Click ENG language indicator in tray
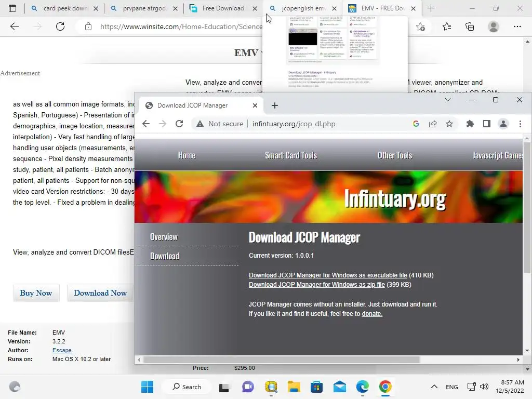The width and height of the screenshot is (532, 399). tap(451, 387)
